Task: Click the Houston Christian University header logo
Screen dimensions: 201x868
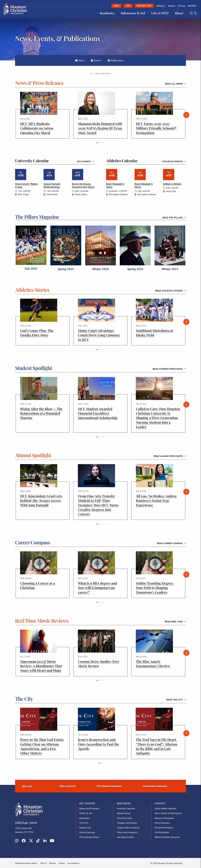Action: pos(15,9)
